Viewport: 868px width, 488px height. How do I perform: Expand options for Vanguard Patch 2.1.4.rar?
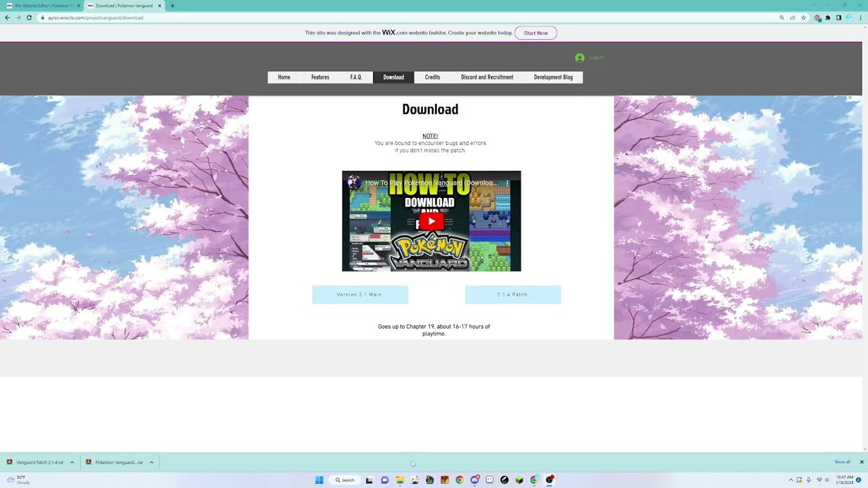pyautogui.click(x=72, y=462)
